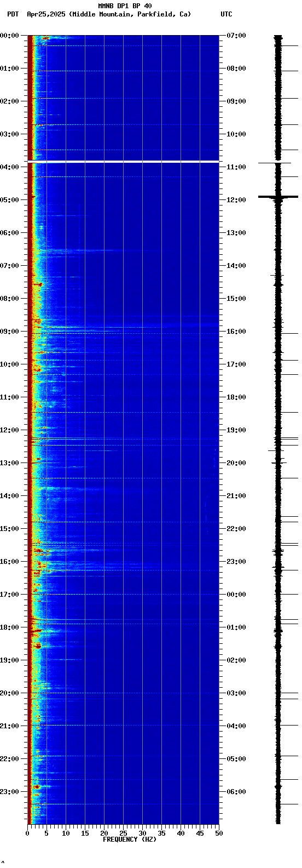Click the PDT axis label '18:00'
Image resolution: width=302 pixels, height=868 pixels.
click(9, 627)
